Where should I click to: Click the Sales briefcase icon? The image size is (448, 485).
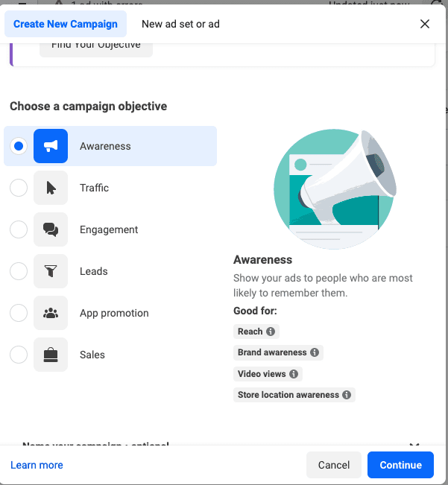coord(51,355)
